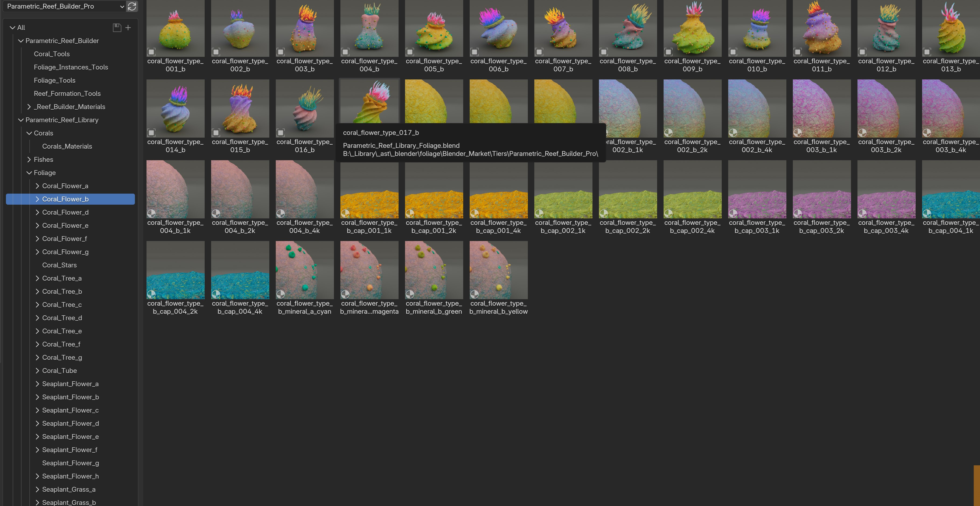Open the Parametric_Reef_Builder_Pro library dropdown

pos(65,6)
